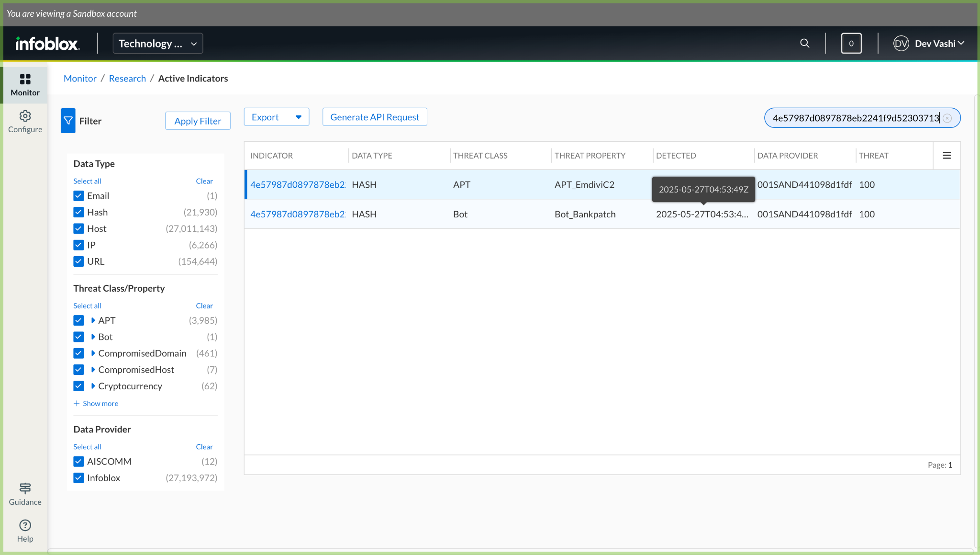Viewport: 980px width, 555px height.
Task: Uncheck the Email data type
Action: coord(78,196)
